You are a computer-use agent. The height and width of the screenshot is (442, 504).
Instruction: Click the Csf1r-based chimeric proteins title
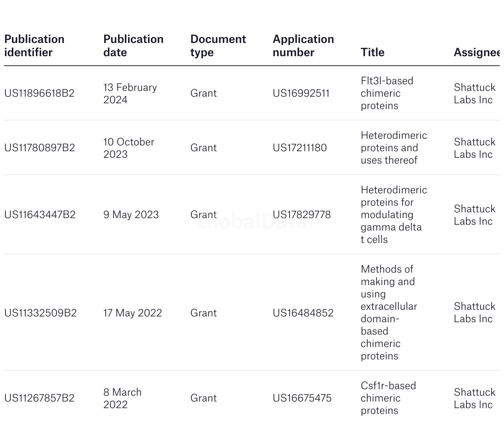point(388,398)
